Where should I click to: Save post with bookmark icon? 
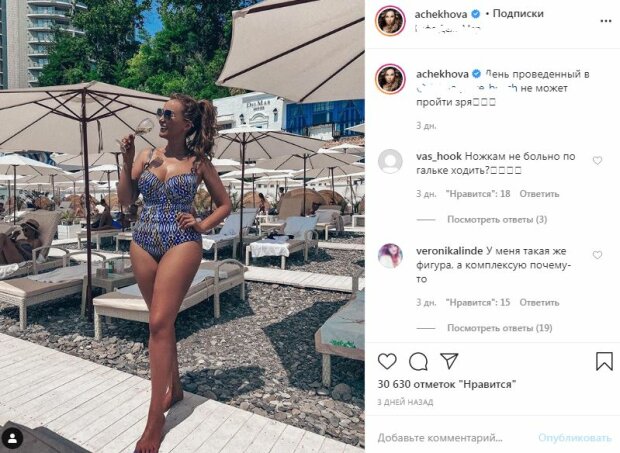[x=604, y=361]
